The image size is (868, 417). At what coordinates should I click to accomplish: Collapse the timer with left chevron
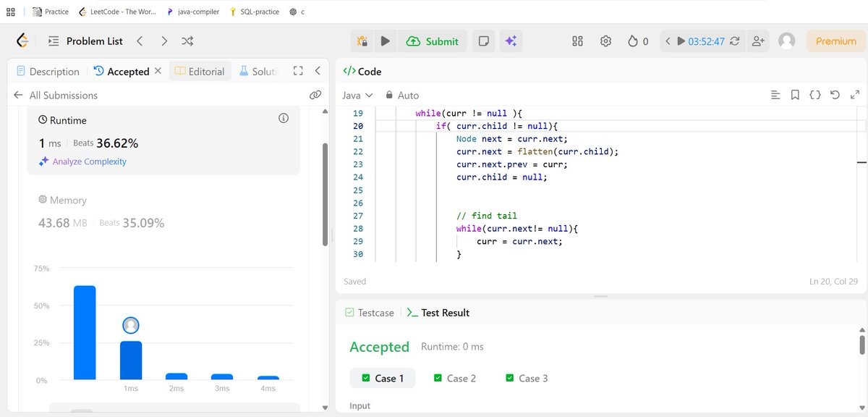click(668, 41)
